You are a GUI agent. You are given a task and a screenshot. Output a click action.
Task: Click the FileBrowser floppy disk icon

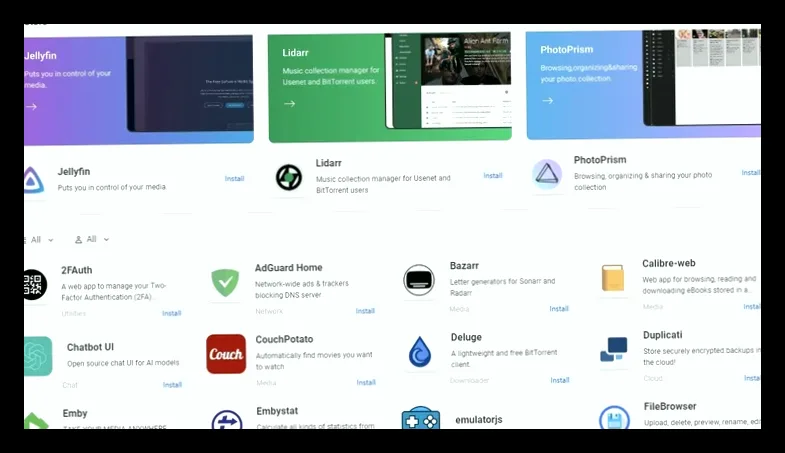tap(614, 417)
